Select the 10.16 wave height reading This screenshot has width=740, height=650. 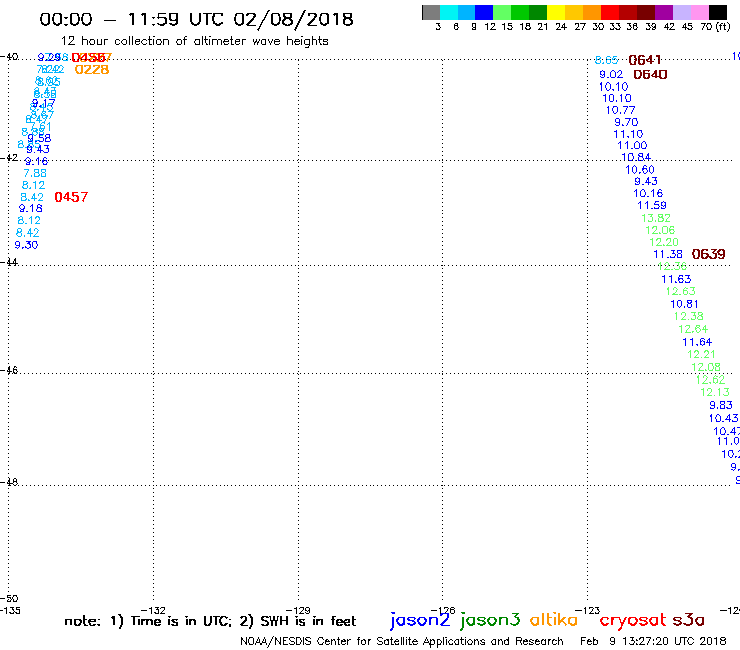(648, 193)
